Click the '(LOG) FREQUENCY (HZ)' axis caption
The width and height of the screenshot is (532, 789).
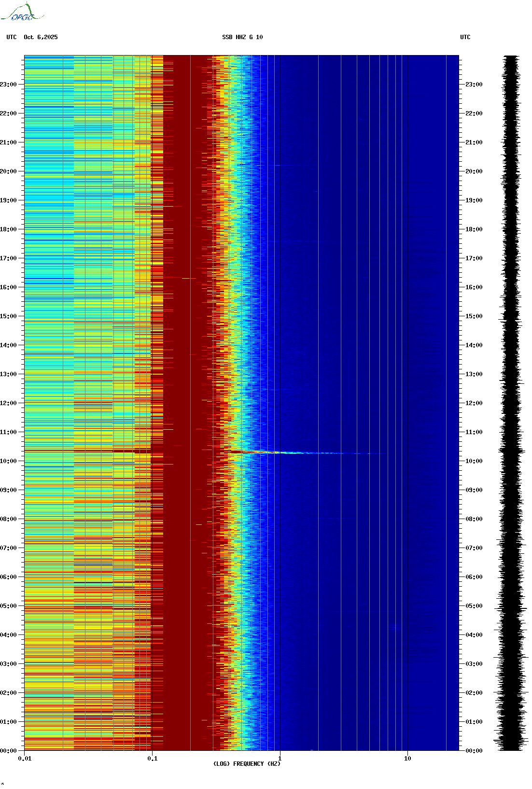pyautogui.click(x=247, y=763)
